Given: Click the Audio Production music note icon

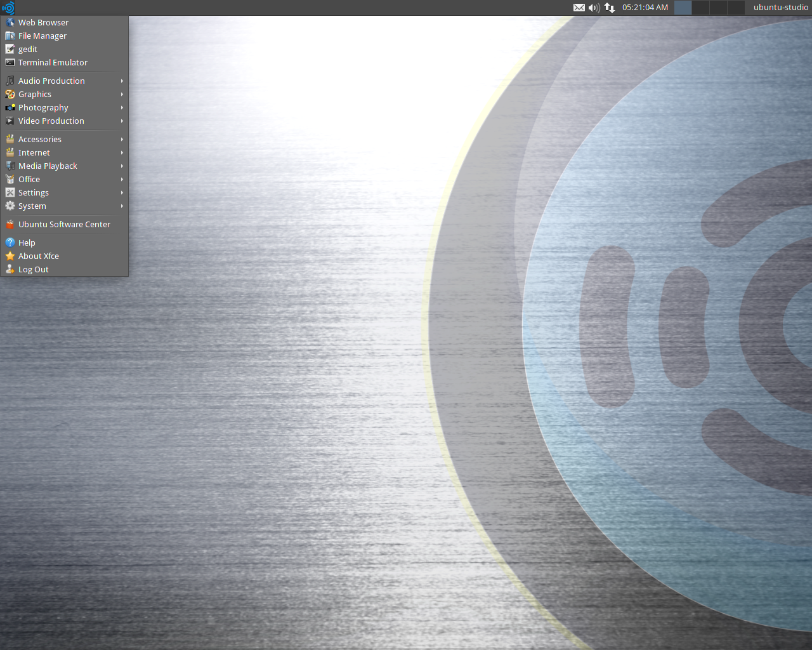Looking at the screenshot, I should (10, 81).
